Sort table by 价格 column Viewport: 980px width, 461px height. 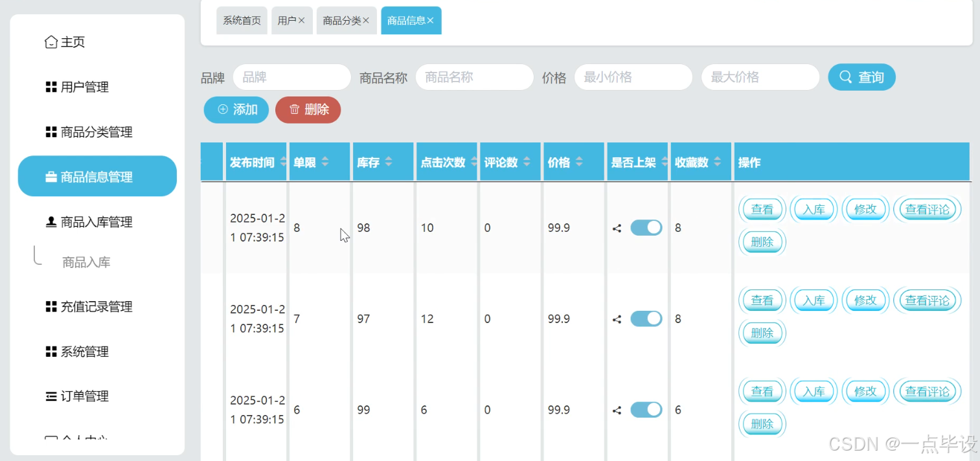(x=578, y=163)
